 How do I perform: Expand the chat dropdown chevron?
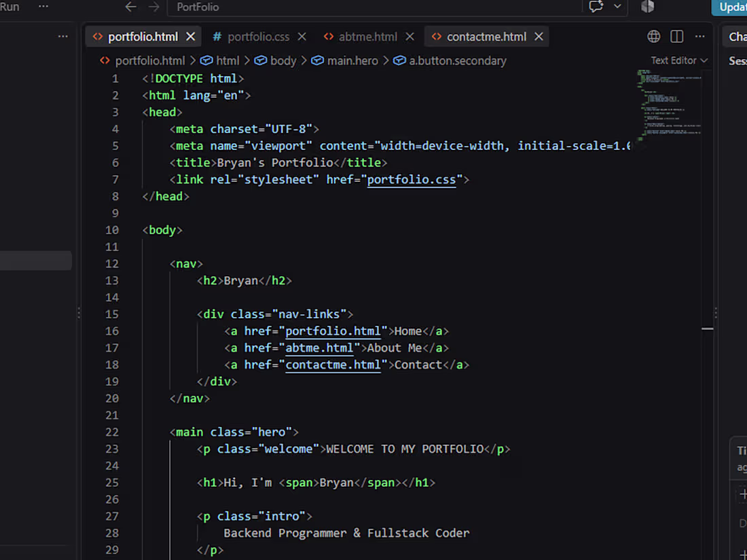point(617,7)
